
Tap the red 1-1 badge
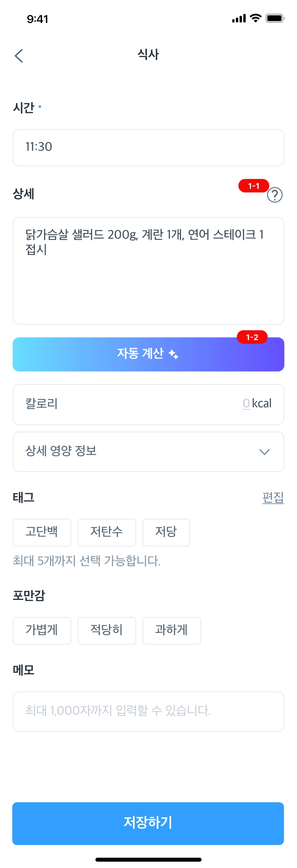point(253,186)
